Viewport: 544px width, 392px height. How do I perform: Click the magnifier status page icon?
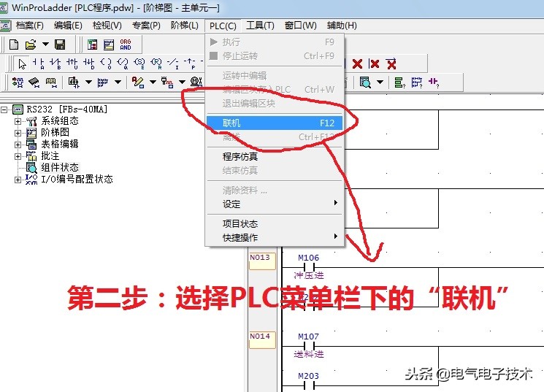click(365, 82)
